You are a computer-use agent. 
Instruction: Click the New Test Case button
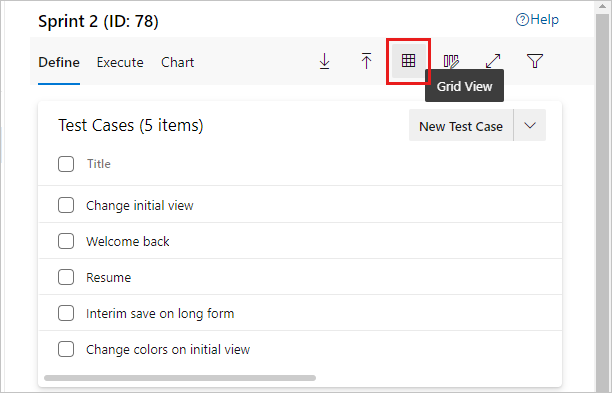[x=461, y=125]
